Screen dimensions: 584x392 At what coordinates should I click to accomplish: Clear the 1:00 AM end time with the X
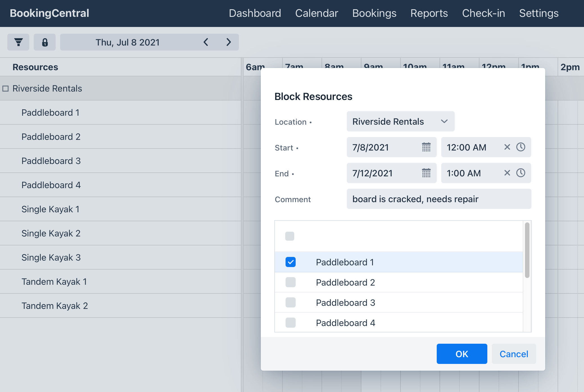coord(507,173)
